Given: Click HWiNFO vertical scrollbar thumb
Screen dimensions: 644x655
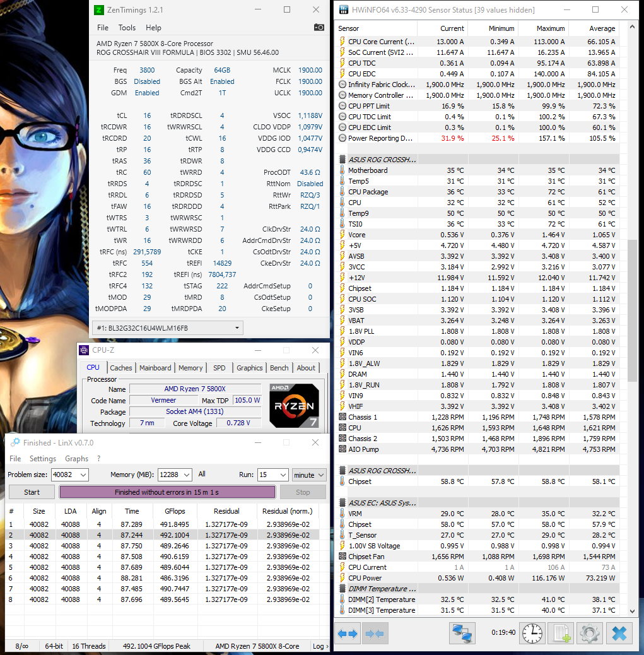Looking at the screenshot, I should tap(632, 311).
